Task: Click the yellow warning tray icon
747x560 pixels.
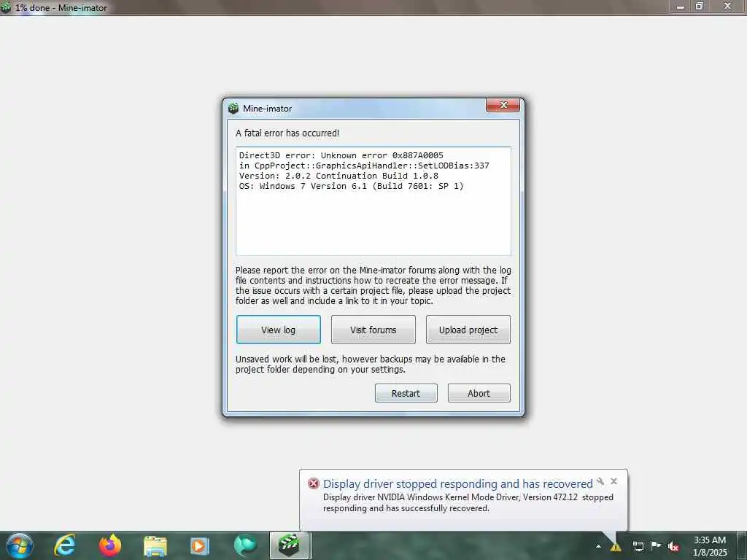Action: [616, 546]
